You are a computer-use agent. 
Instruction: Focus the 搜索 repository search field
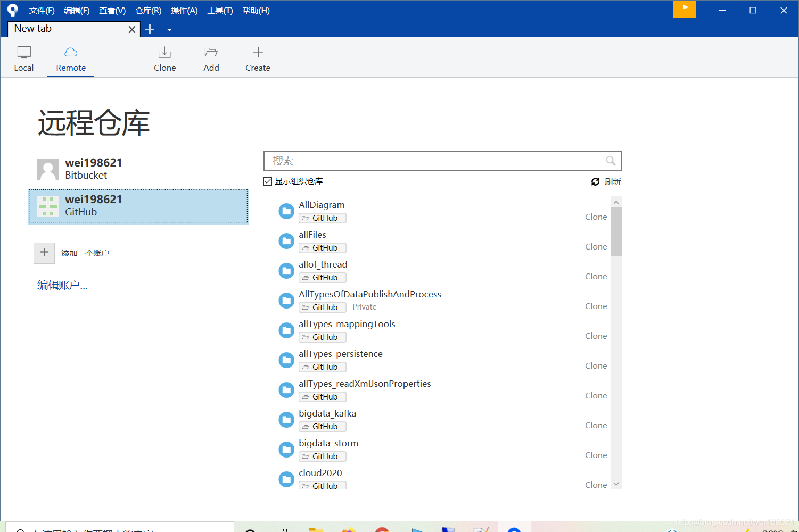pyautogui.click(x=443, y=161)
